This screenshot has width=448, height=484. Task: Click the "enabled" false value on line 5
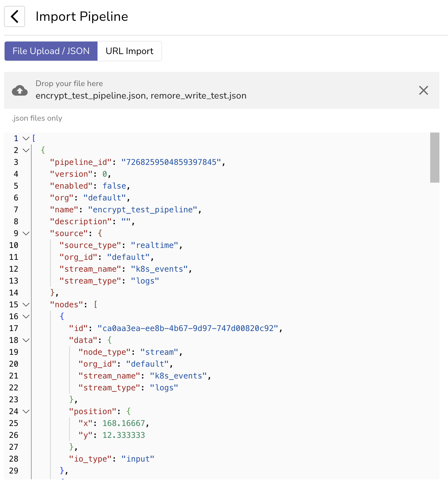tap(114, 186)
